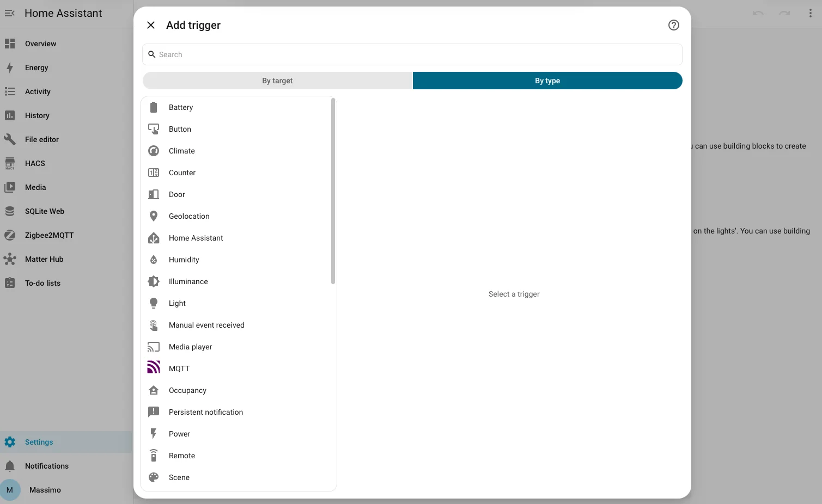The height and width of the screenshot is (504, 822).
Task: Click the Power lightning icon
Action: coord(154,434)
